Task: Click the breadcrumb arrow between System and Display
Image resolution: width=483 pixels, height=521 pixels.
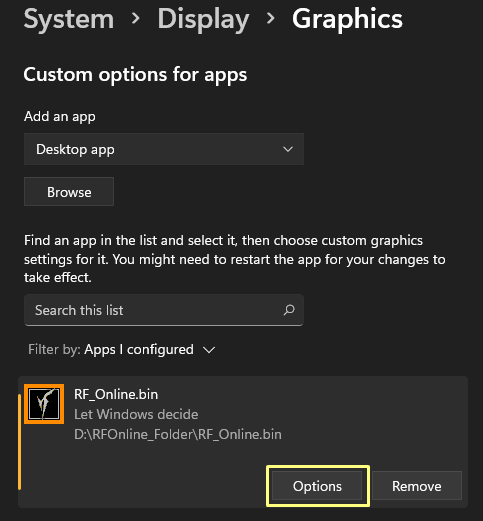Action: [x=135, y=18]
